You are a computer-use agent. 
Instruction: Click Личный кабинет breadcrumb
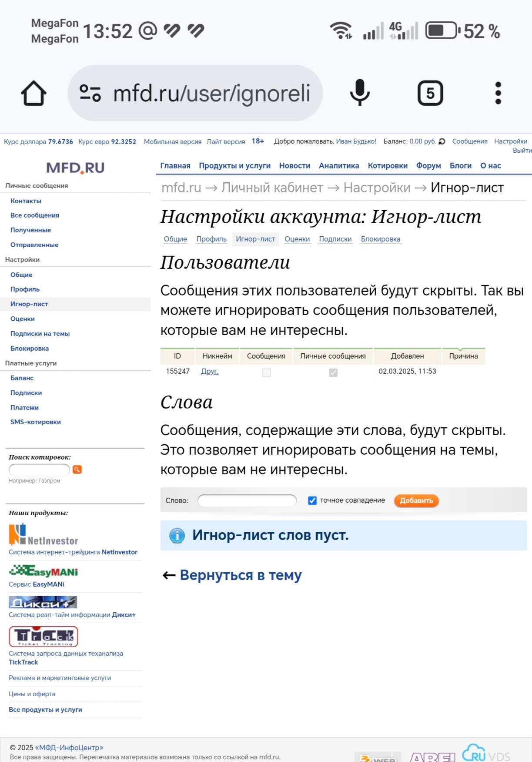coord(272,188)
